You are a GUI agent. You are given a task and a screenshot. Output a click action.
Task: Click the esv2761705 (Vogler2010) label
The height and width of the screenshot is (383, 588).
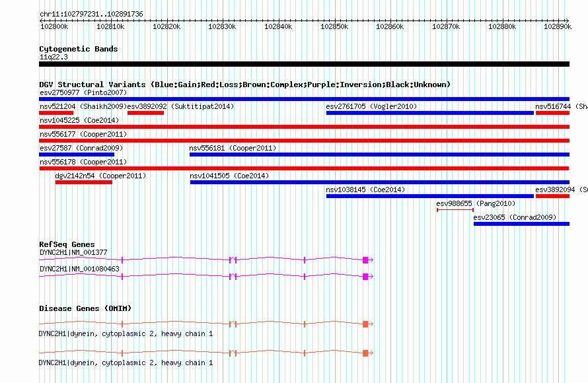(x=371, y=106)
